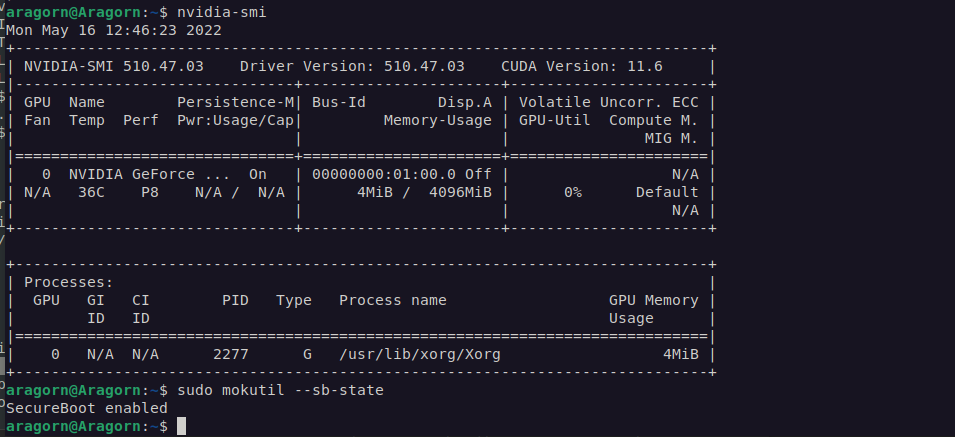
Task: Click the 36C temperature reading
Action: coord(91,192)
